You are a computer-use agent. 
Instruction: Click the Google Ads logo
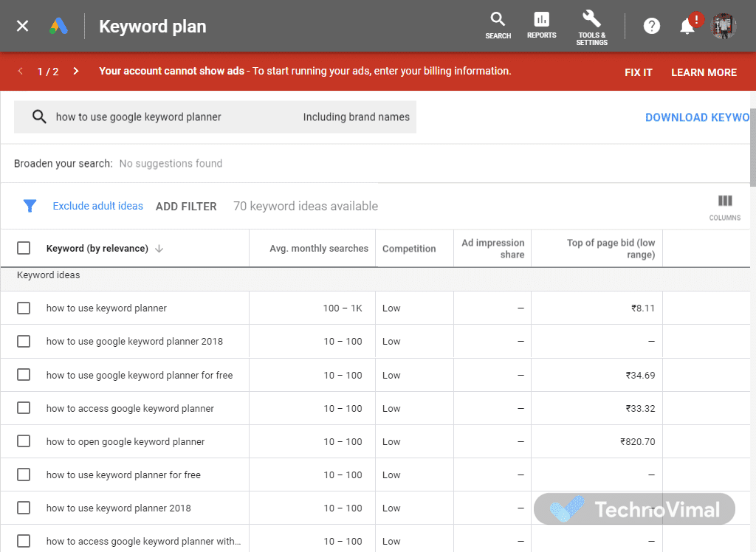[x=58, y=26]
